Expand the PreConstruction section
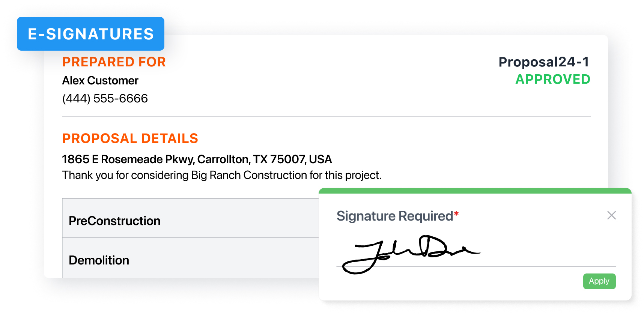The width and height of the screenshot is (644, 314). [x=114, y=221]
